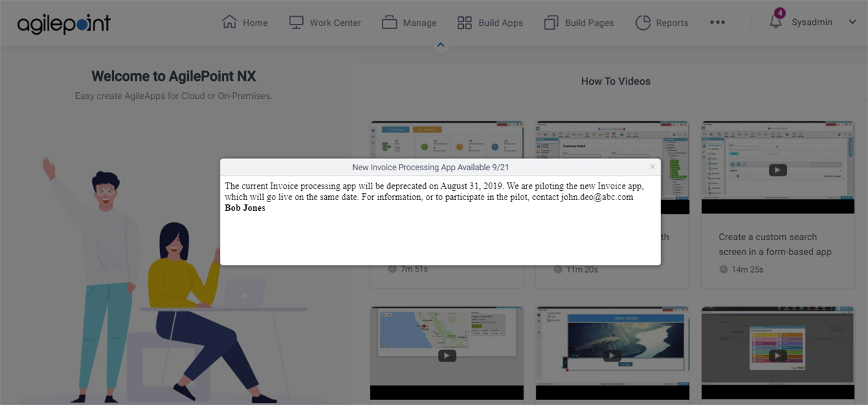Image resolution: width=868 pixels, height=405 pixels.
Task: Click the Sysadmin user name
Action: click(x=812, y=22)
